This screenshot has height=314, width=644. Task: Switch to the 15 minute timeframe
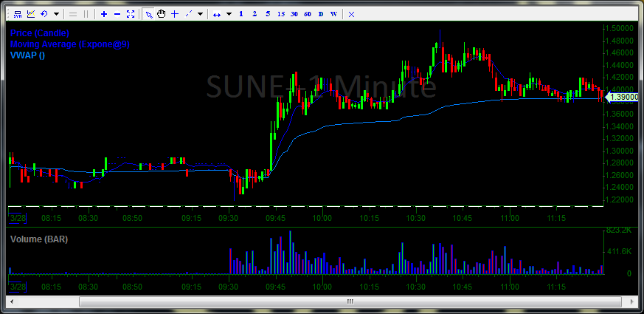coord(281,14)
